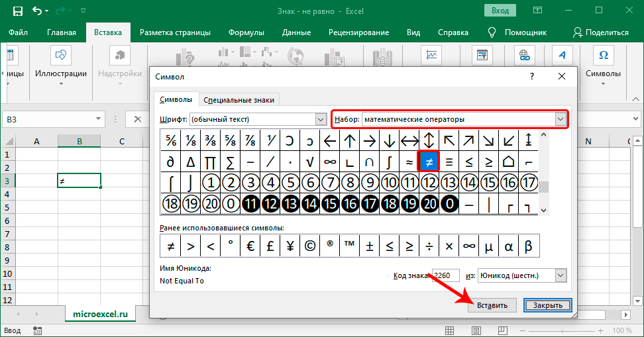
Task: Click the hyperlink chain icon in ribbon
Action: point(525,56)
